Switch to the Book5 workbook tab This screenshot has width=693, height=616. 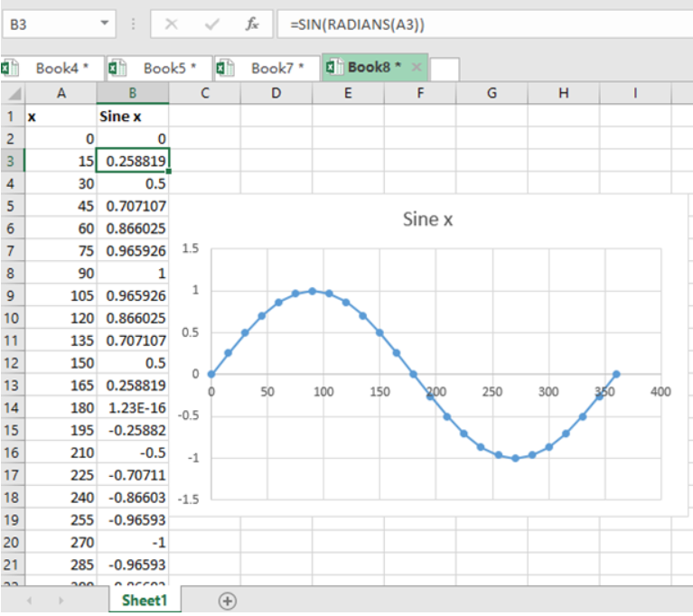coord(168,68)
